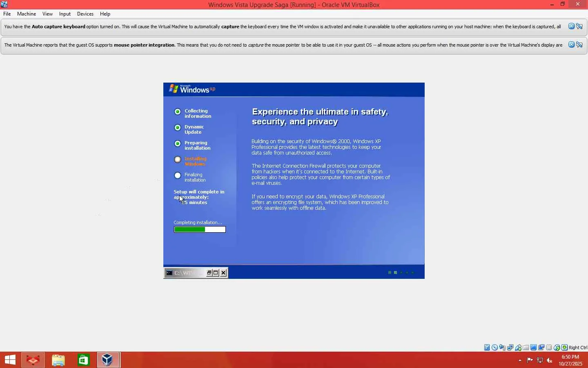Open the red app pinned to taskbar

click(x=33, y=360)
